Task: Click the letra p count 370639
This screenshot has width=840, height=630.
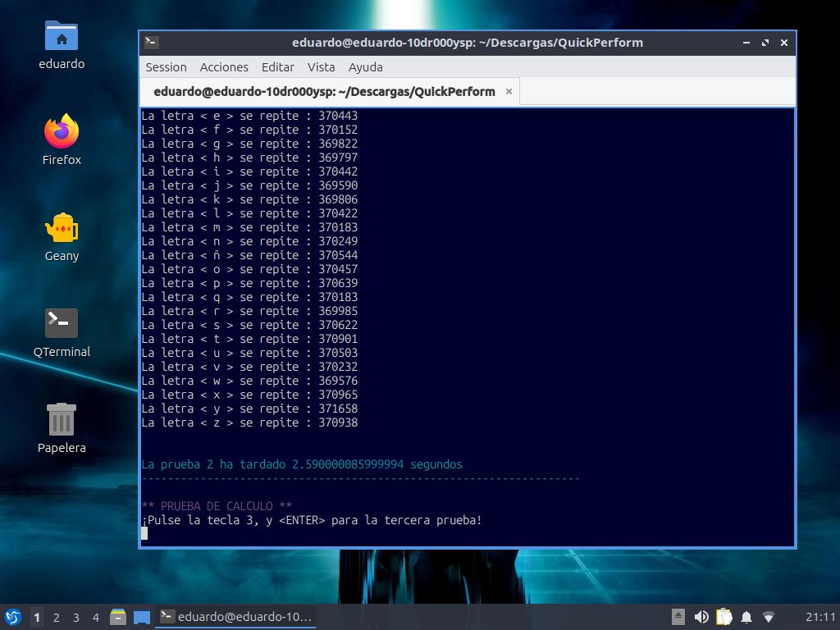Action: (x=338, y=283)
